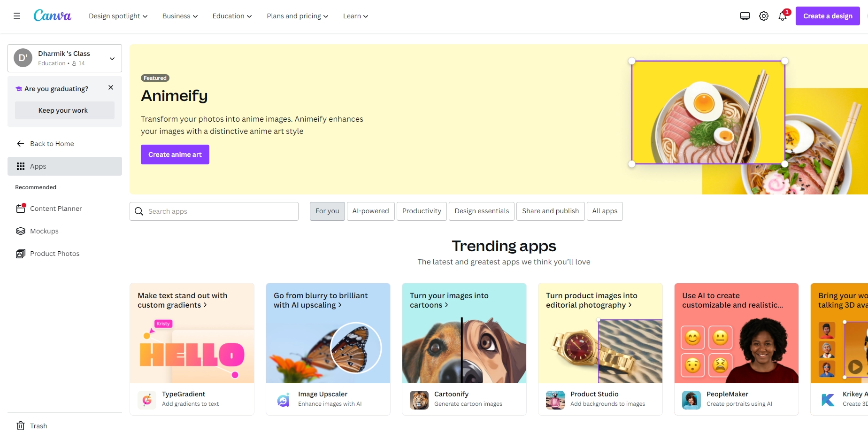Open the Content Planner tool
This screenshot has height=441, width=868.
coord(55,209)
